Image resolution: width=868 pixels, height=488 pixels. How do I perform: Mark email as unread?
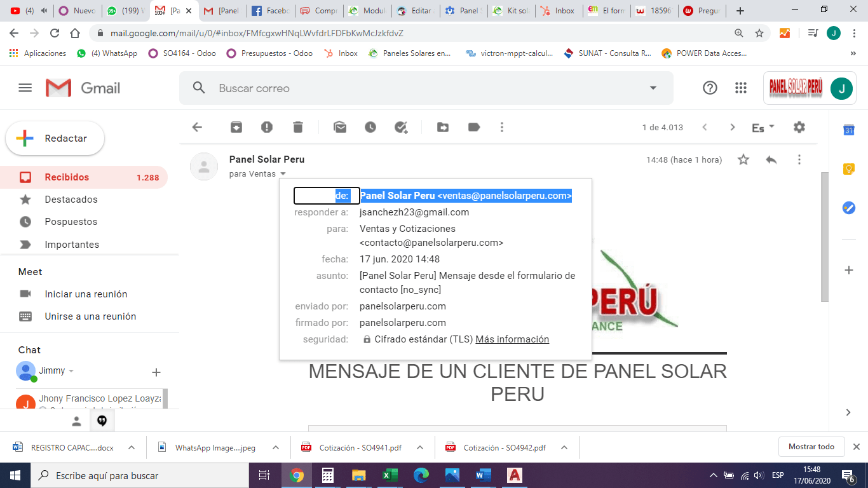(x=340, y=127)
